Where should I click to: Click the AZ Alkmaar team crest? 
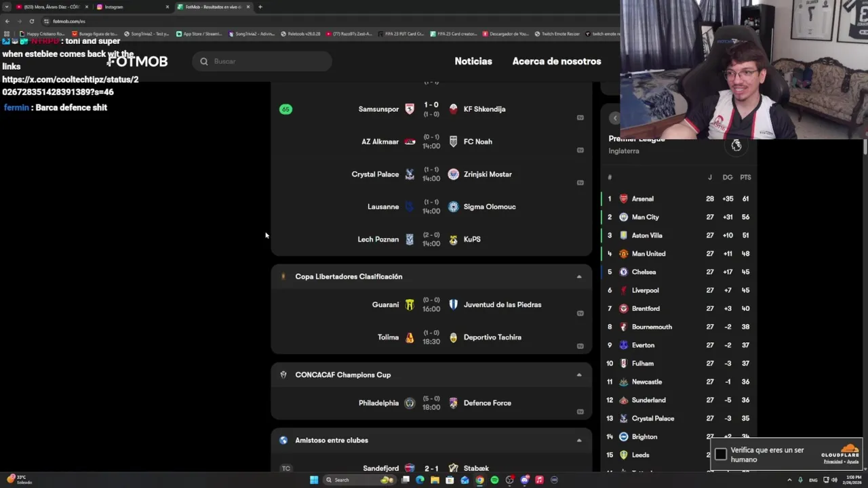(x=410, y=142)
